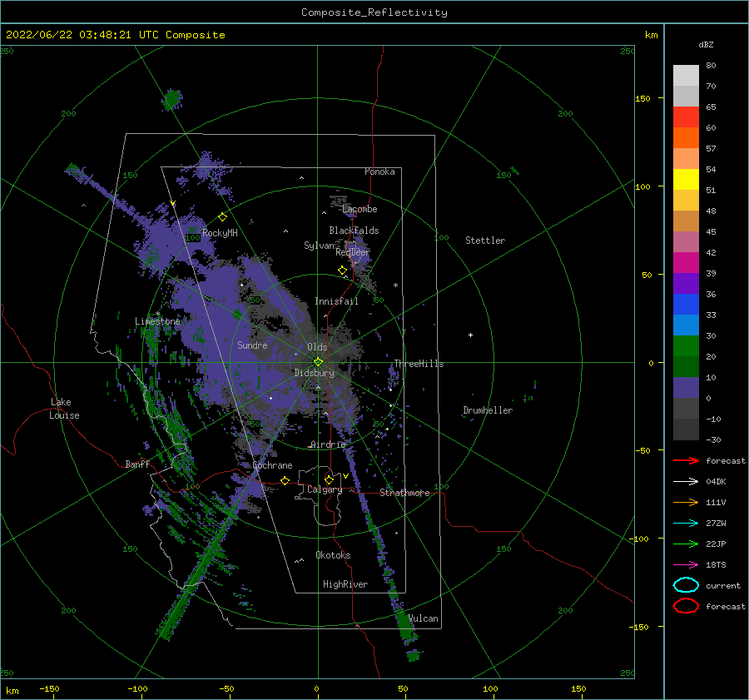749x700 pixels.
Task: Click the Banff label
Action: [x=137, y=464]
